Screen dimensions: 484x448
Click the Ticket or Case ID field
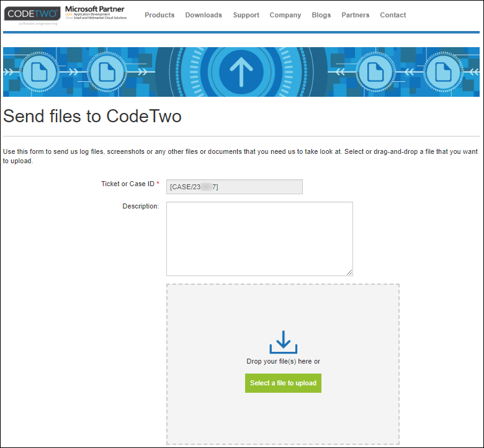click(x=235, y=187)
